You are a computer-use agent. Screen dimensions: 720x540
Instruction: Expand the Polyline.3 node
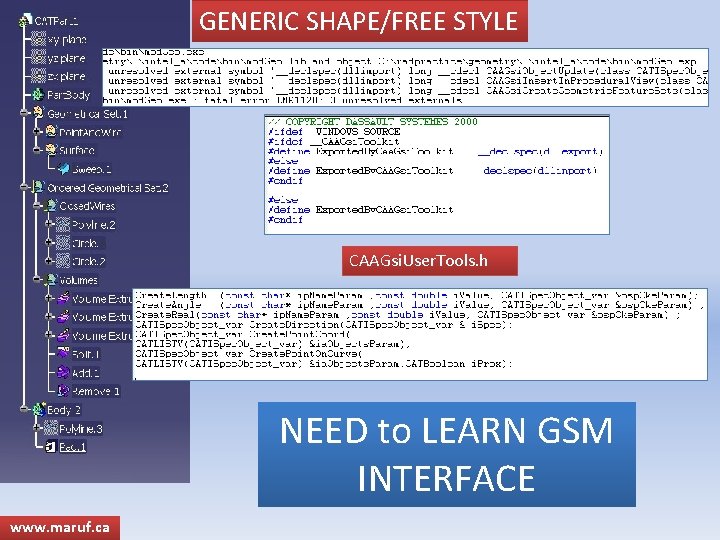coord(37,428)
